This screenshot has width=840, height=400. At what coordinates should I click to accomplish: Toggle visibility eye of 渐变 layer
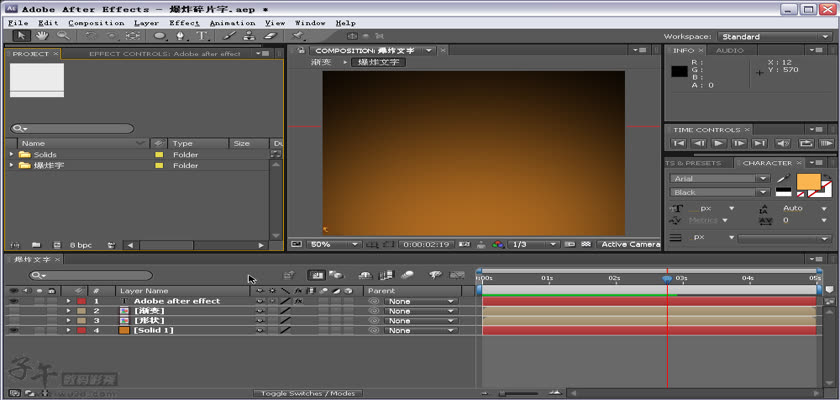13,311
